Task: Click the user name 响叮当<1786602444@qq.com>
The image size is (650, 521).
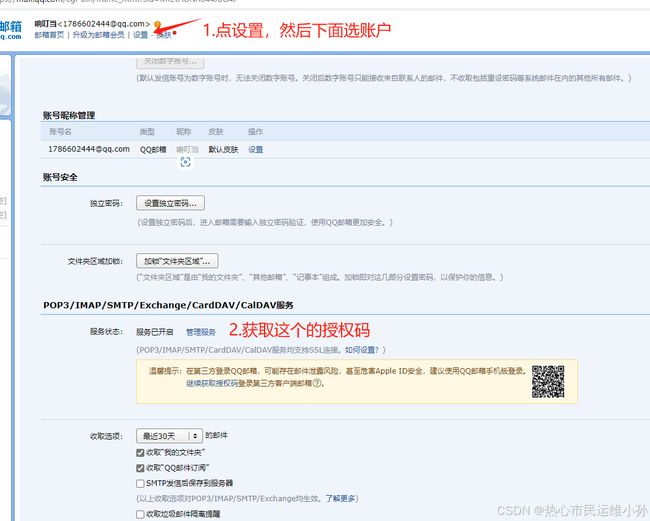Action: coord(92,24)
